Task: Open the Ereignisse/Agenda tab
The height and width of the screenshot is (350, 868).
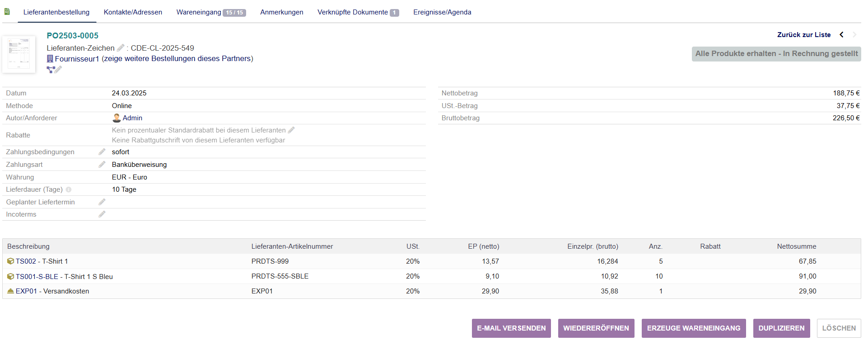Action: [x=442, y=12]
